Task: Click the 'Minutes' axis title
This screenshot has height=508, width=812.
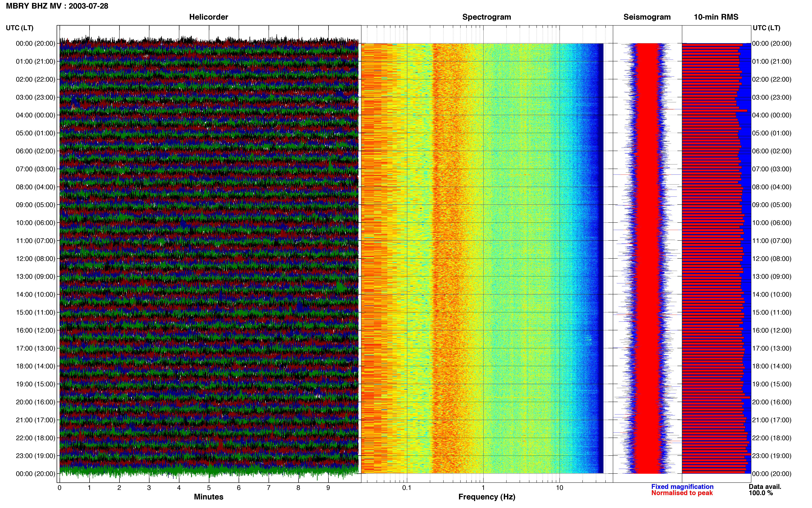Action: (x=209, y=497)
